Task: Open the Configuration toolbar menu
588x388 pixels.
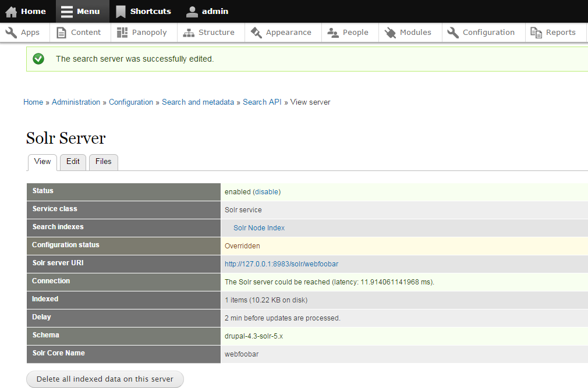Action: point(481,33)
